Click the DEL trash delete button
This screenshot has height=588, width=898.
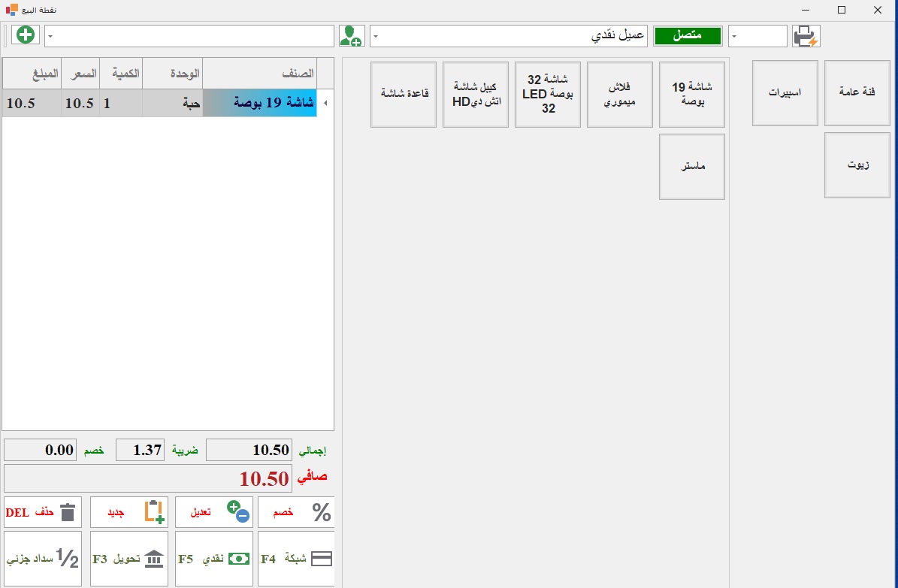43,512
